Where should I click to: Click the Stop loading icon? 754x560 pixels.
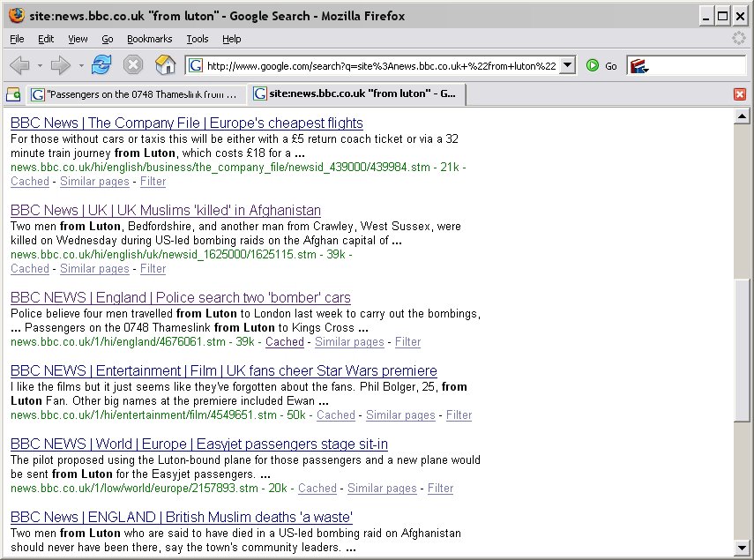(132, 65)
